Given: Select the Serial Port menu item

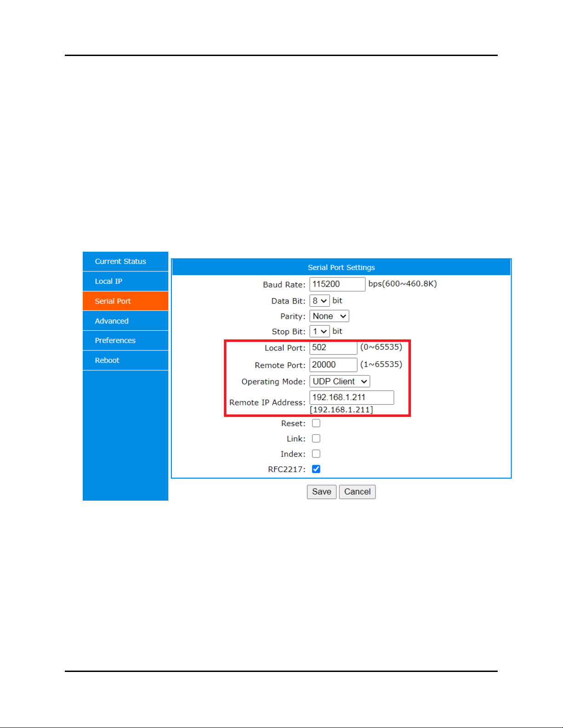Looking at the screenshot, I should coord(125,301).
